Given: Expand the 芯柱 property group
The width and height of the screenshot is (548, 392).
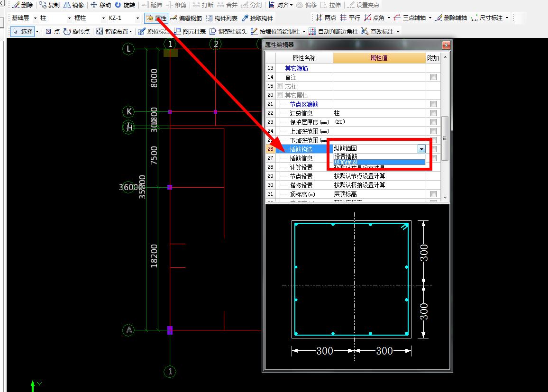Looking at the screenshot, I should tap(280, 86).
